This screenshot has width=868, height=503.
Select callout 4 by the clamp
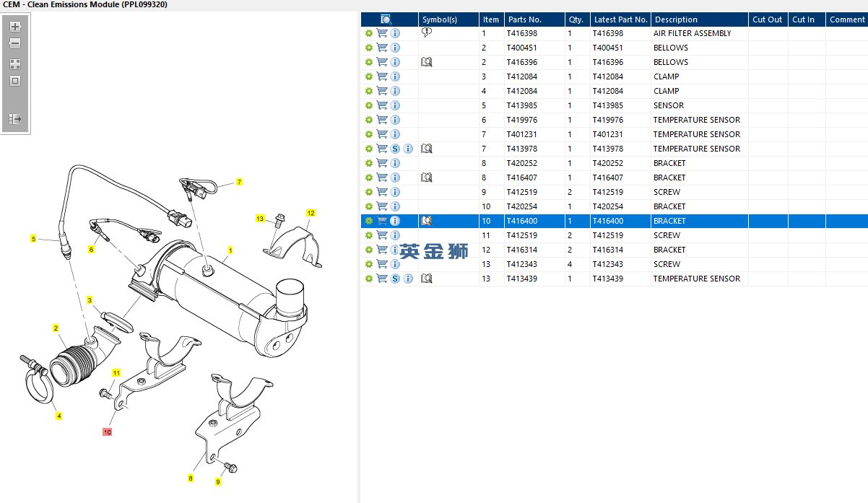coord(58,416)
